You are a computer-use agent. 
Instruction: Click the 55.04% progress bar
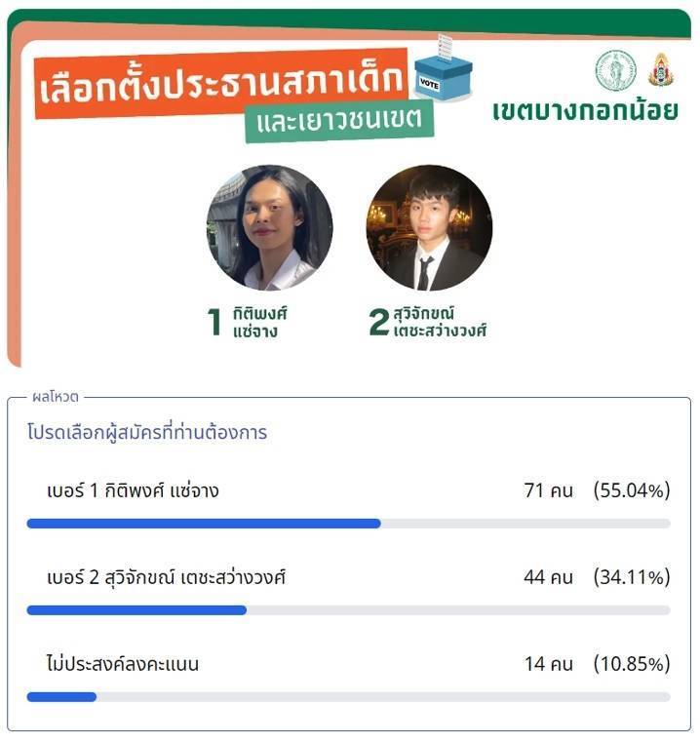pyautogui.click(x=349, y=524)
